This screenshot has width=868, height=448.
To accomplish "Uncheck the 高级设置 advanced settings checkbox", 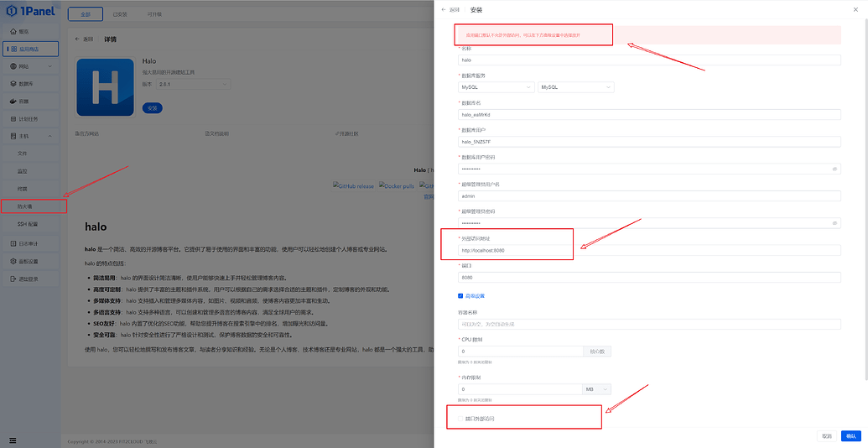I will coord(460,296).
